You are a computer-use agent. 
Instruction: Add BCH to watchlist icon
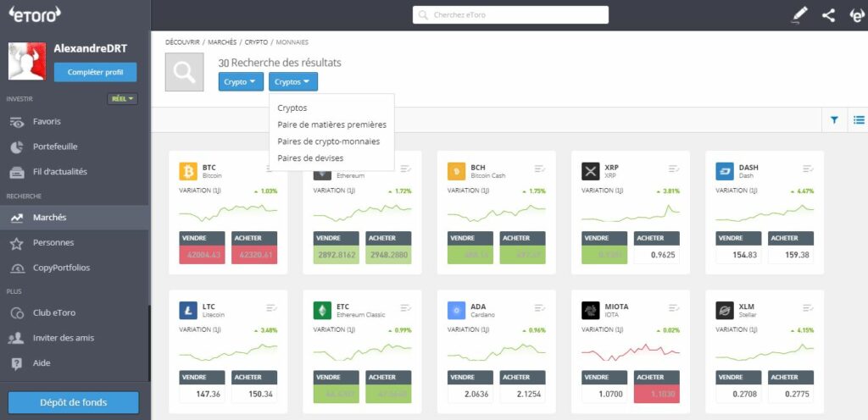tap(540, 169)
